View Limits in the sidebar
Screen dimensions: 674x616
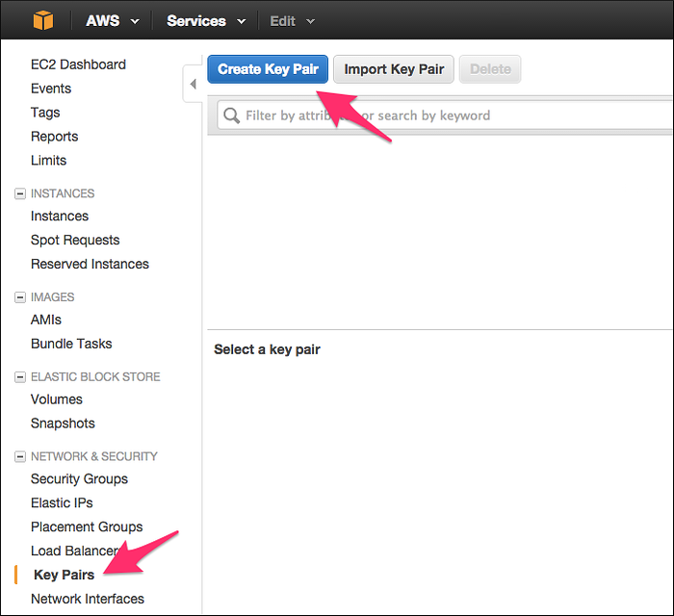coord(48,160)
